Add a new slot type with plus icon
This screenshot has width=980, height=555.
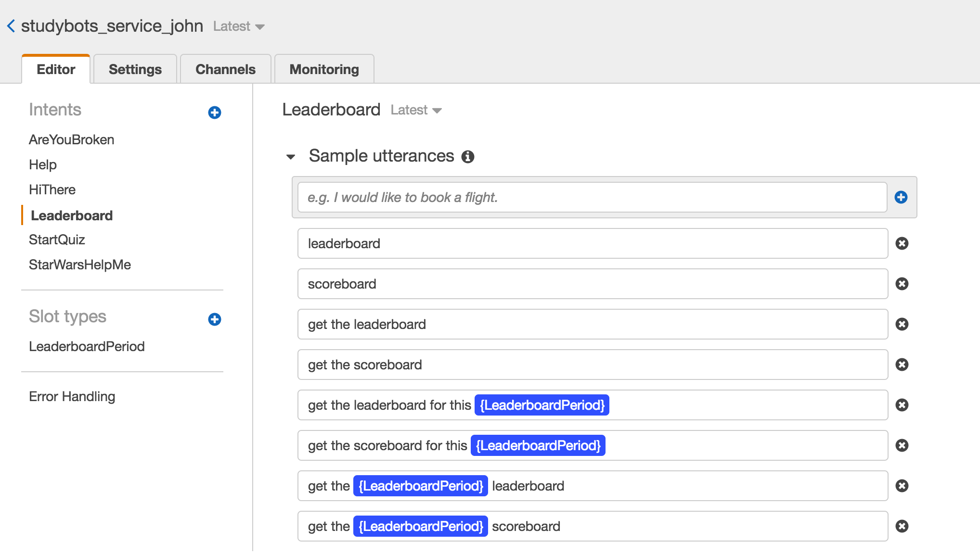click(215, 319)
